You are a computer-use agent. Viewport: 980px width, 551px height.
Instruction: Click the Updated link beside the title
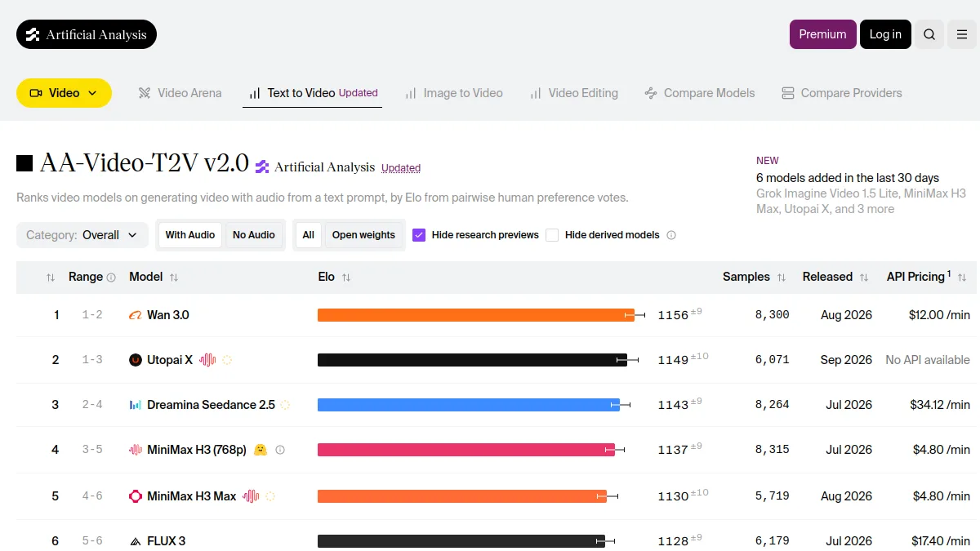pyautogui.click(x=401, y=168)
